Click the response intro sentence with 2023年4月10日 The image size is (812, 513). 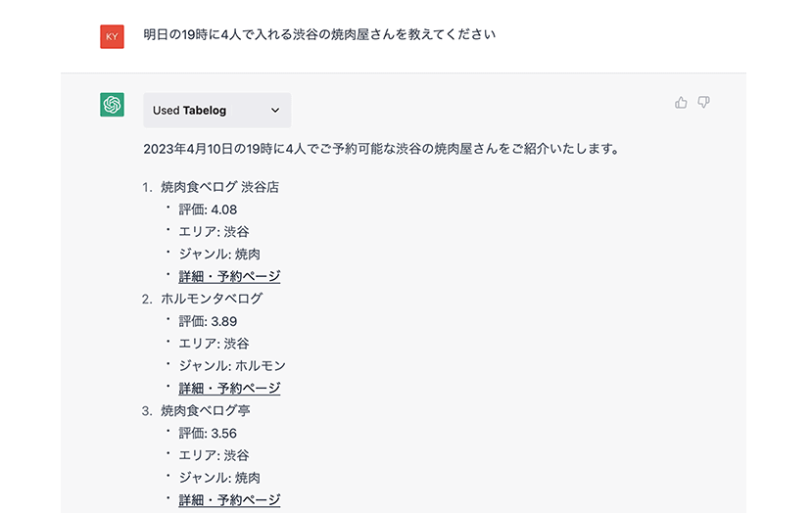coord(382,149)
